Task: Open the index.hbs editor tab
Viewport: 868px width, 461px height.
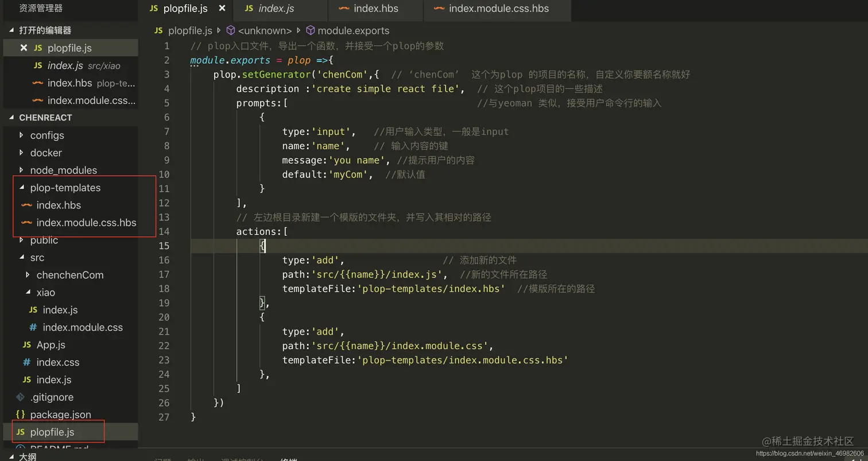Action: (375, 9)
